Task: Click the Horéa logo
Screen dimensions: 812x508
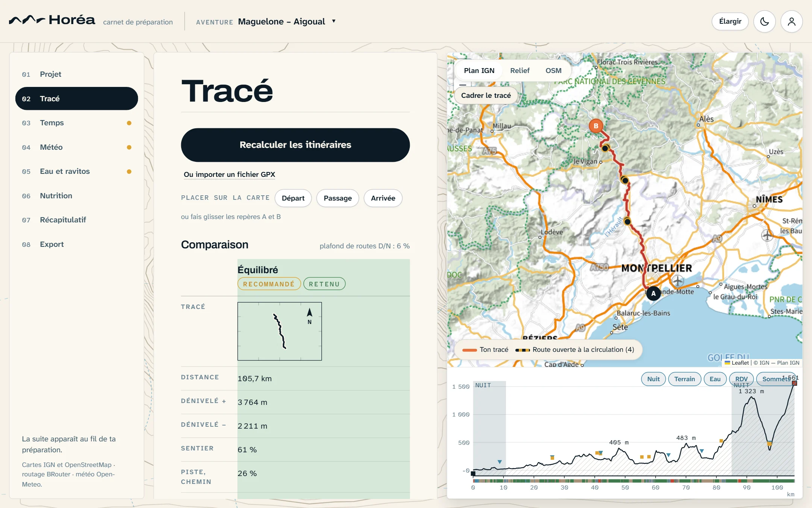Action: (52, 20)
